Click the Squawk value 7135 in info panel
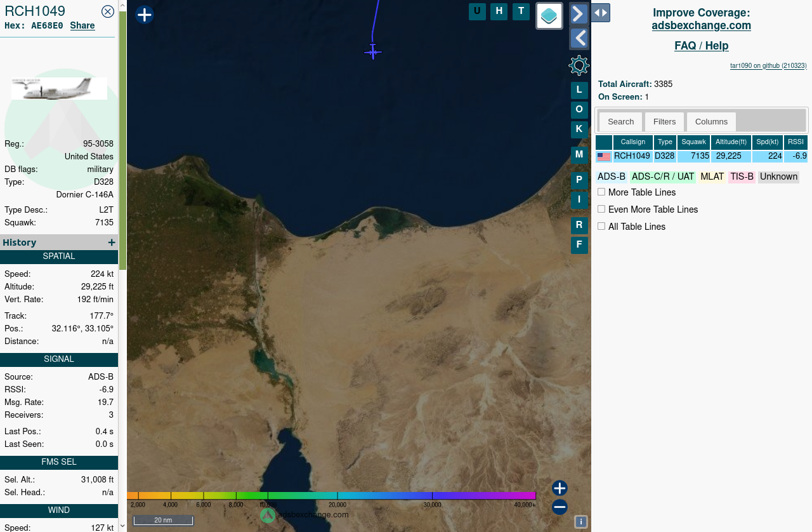The image size is (812, 532). [x=104, y=223]
